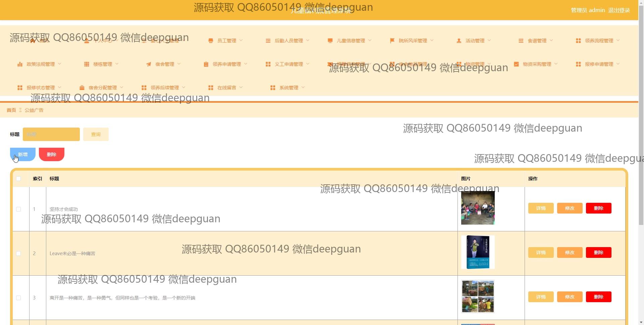Open the 在线留言 menu item
This screenshot has height=325, width=644.
[x=226, y=88]
